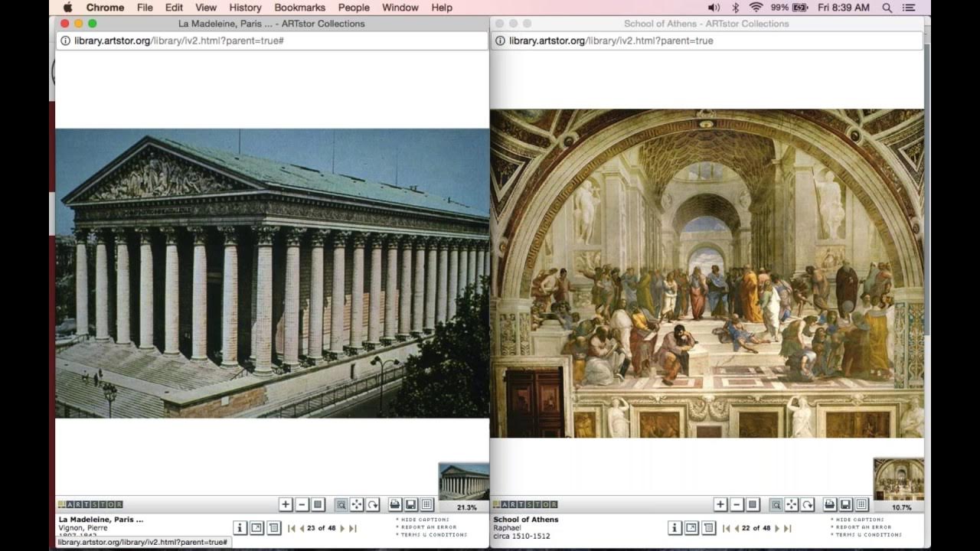Open Bluetooth menu in menu bar

click(736, 8)
